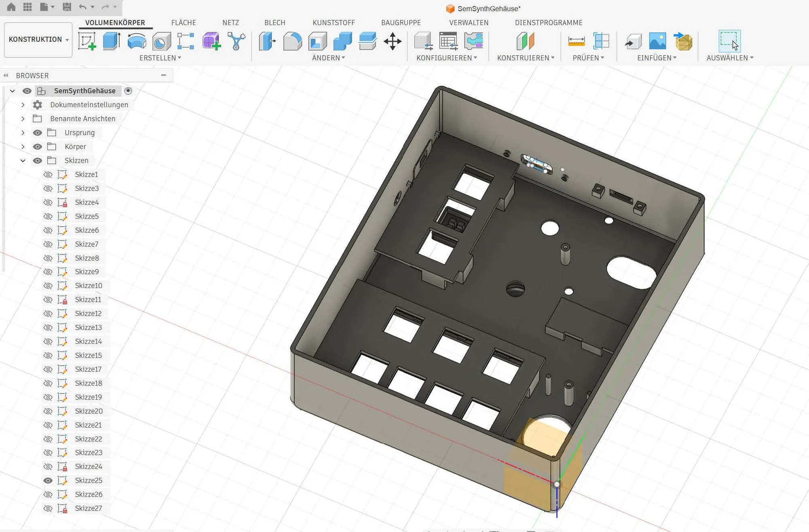Hide the Körper folder
The width and height of the screenshot is (809, 532).
[x=38, y=147]
